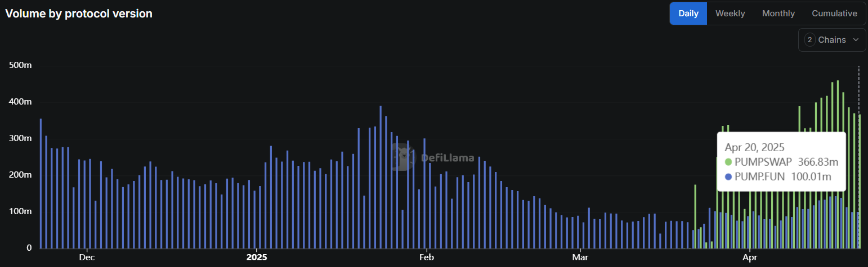Click the 'Volume by protocol version' title
The image size is (868, 267).
79,13
